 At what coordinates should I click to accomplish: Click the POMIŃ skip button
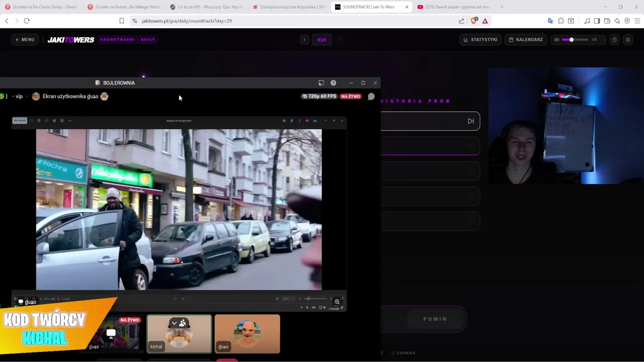coord(435,319)
